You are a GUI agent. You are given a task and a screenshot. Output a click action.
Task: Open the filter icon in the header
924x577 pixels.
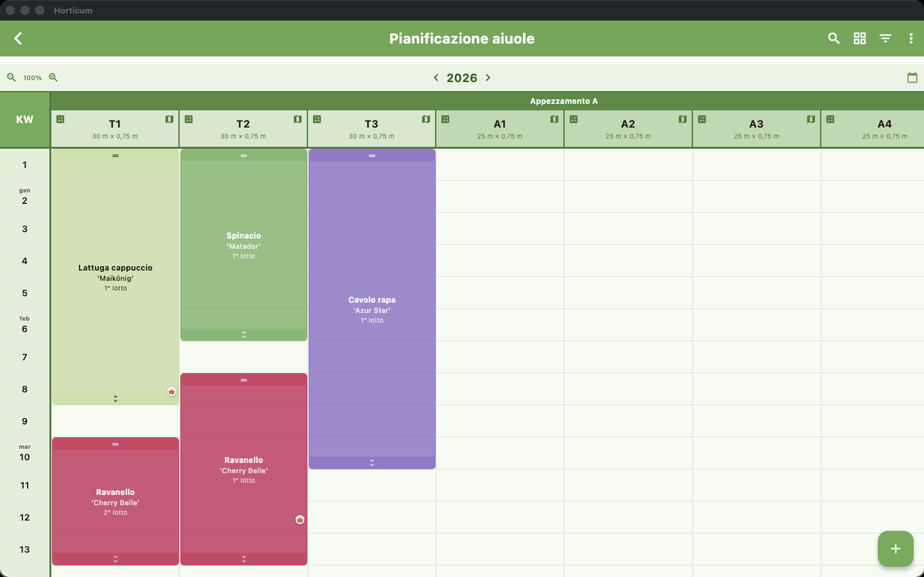tap(885, 38)
